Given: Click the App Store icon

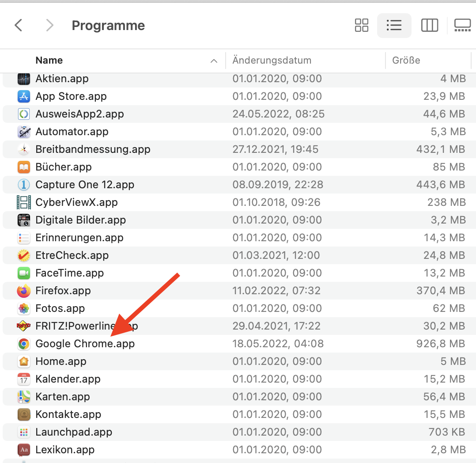Looking at the screenshot, I should pos(23,96).
